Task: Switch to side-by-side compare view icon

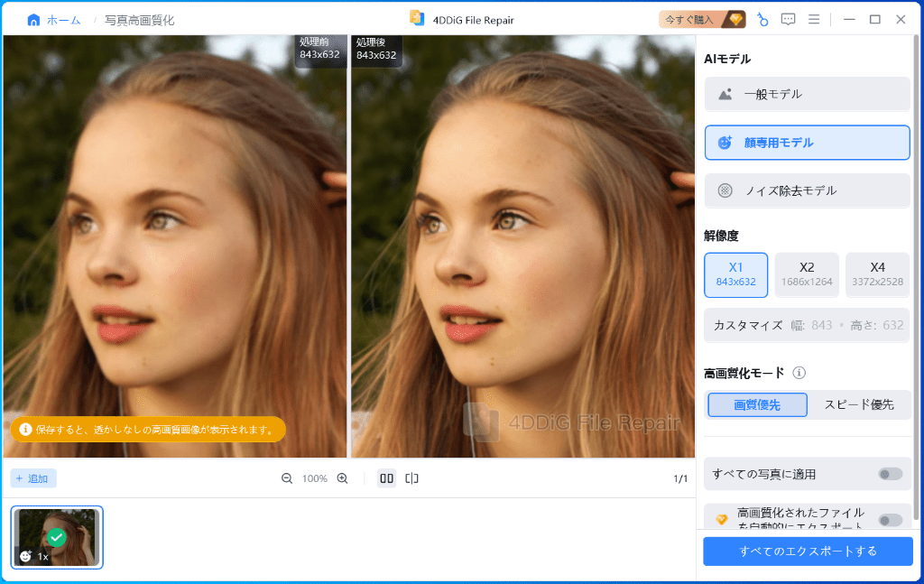Action: coord(386,478)
